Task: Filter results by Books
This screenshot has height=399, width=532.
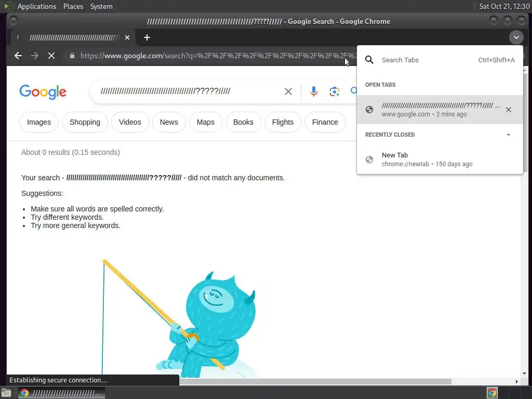Action: tap(243, 122)
